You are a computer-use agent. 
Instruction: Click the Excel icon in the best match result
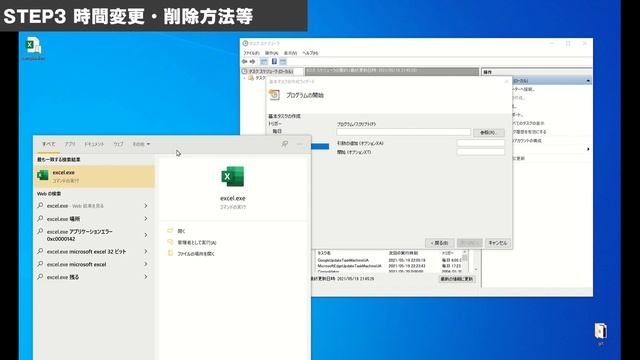(42, 176)
